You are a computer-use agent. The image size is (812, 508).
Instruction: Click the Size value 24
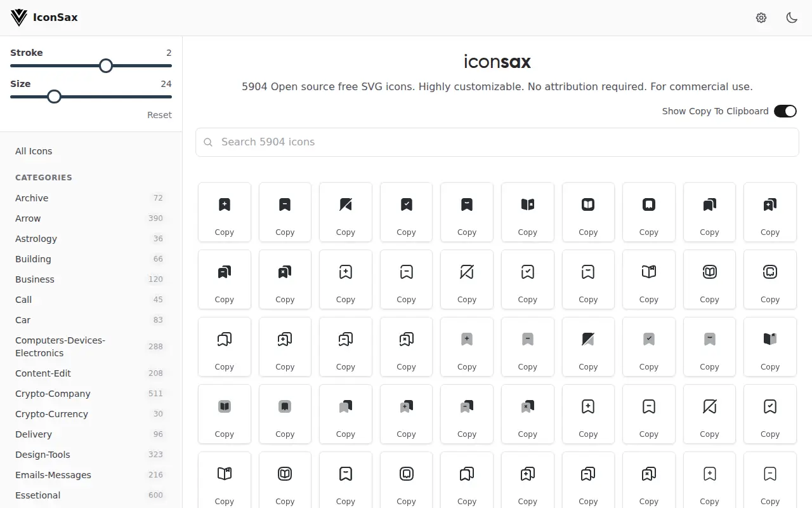click(166, 84)
